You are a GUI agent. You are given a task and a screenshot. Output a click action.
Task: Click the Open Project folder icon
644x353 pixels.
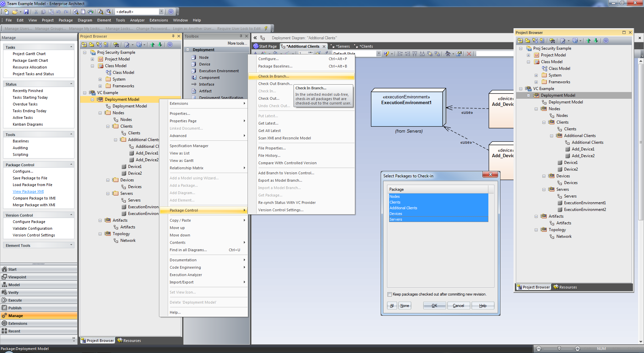click(x=15, y=12)
